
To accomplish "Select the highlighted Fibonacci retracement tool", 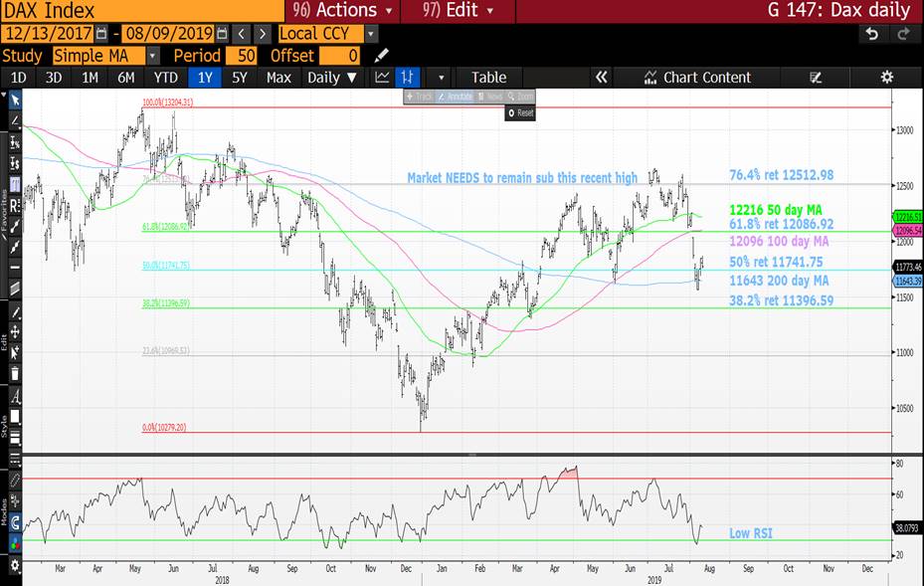I will pyautogui.click(x=15, y=184).
